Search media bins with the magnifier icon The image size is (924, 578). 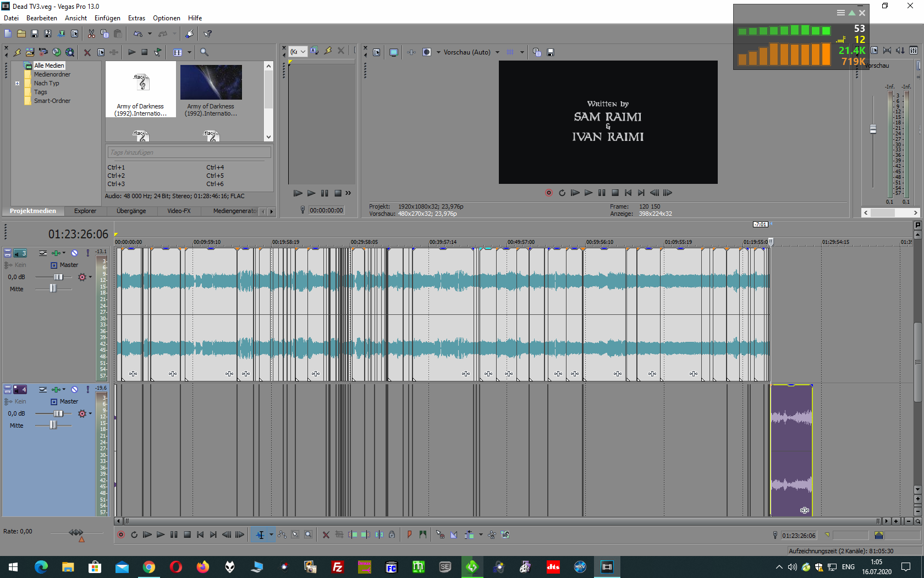[x=204, y=52]
